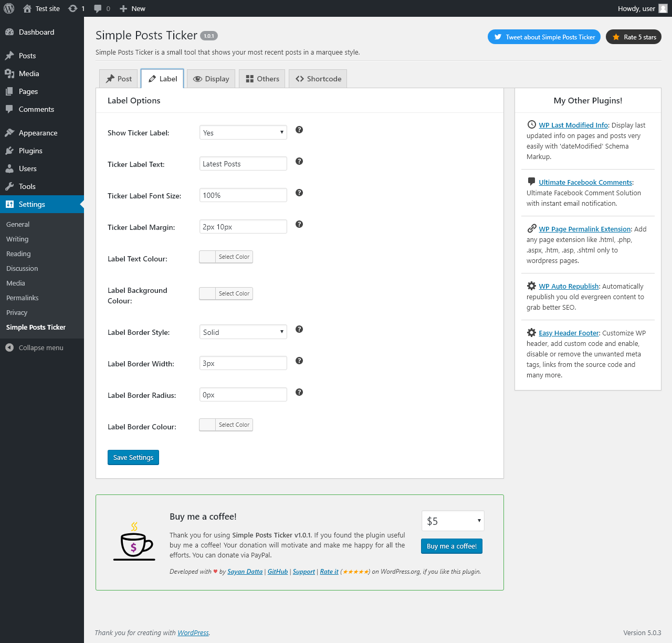
Task: Click the Tools wrench icon
Action: (x=9, y=186)
